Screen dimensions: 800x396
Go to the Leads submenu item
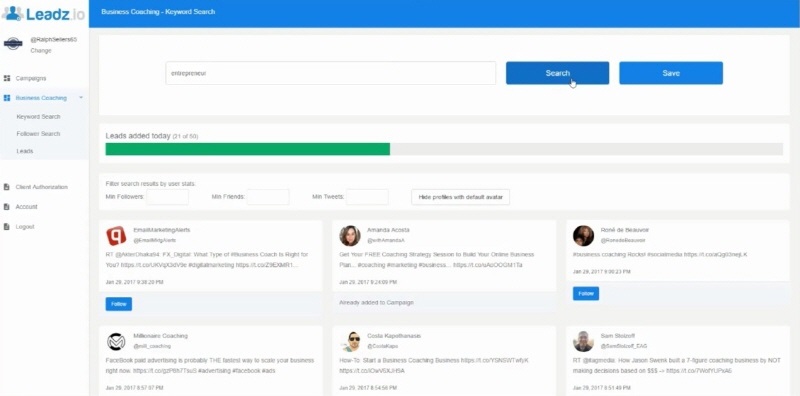[24, 151]
